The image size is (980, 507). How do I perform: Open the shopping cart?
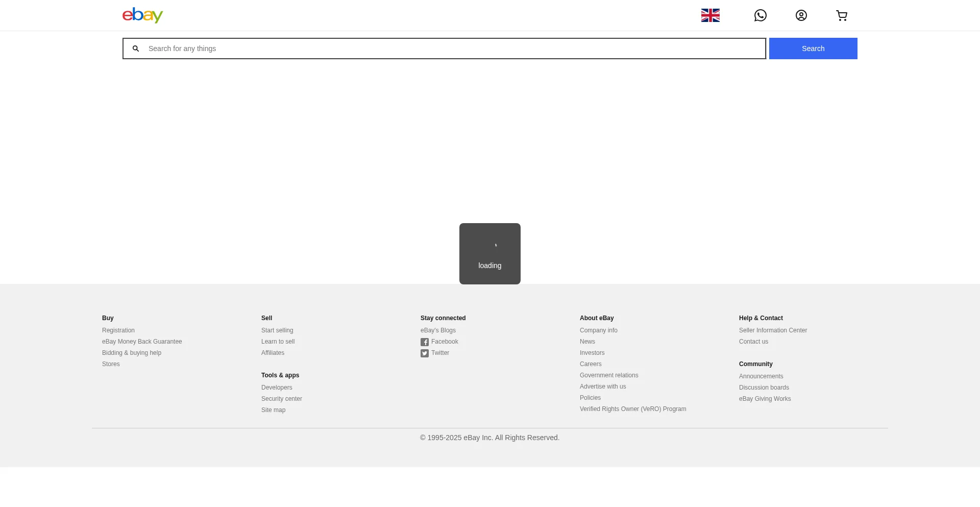pyautogui.click(x=842, y=15)
